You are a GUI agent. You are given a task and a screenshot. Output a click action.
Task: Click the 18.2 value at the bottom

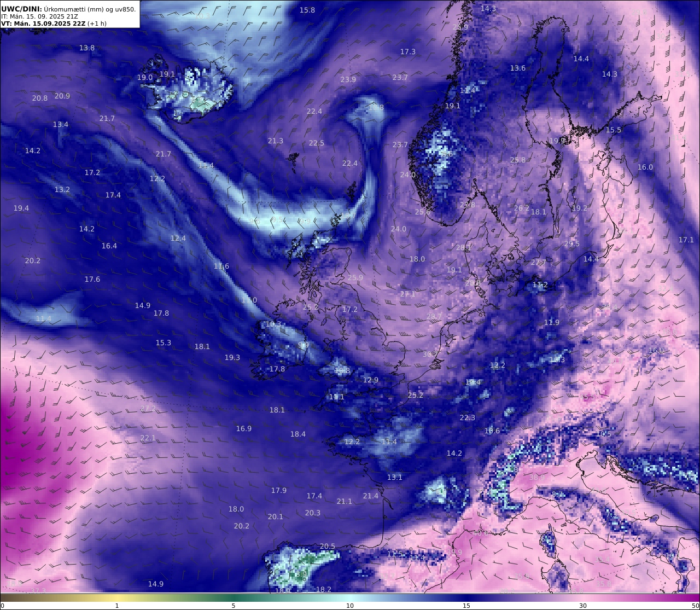coord(324,589)
